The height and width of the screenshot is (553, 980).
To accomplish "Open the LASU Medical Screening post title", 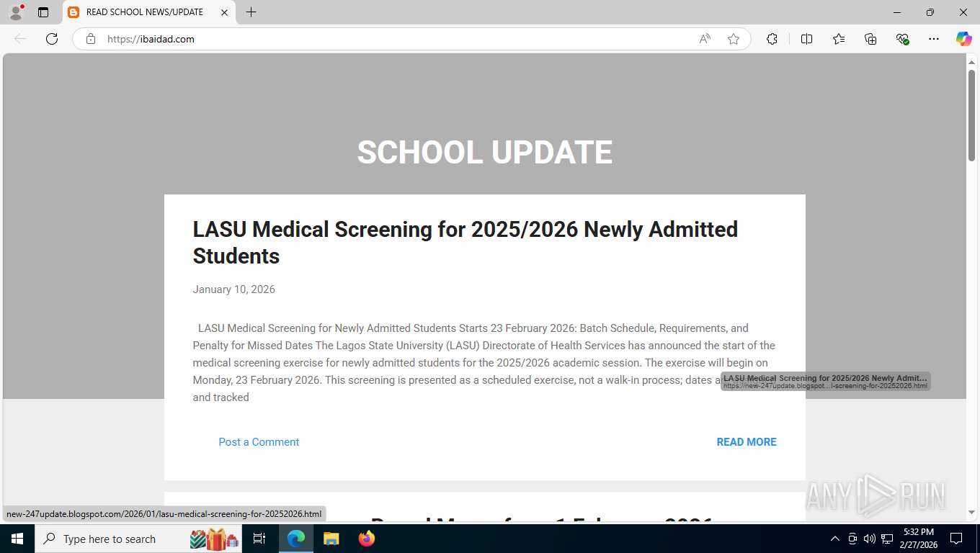I will pyautogui.click(x=465, y=243).
